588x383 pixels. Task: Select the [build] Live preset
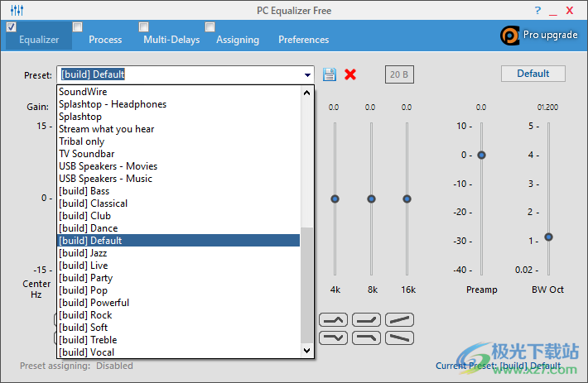(179, 265)
